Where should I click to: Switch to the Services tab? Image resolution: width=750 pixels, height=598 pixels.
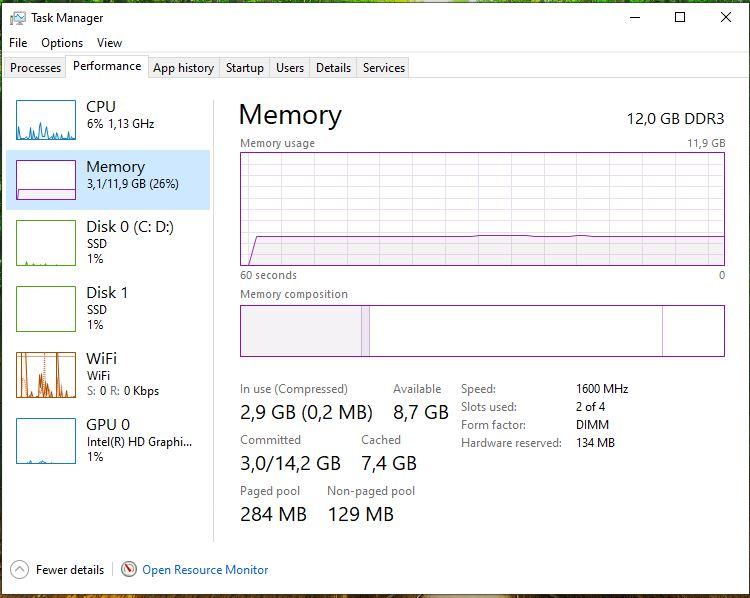384,68
